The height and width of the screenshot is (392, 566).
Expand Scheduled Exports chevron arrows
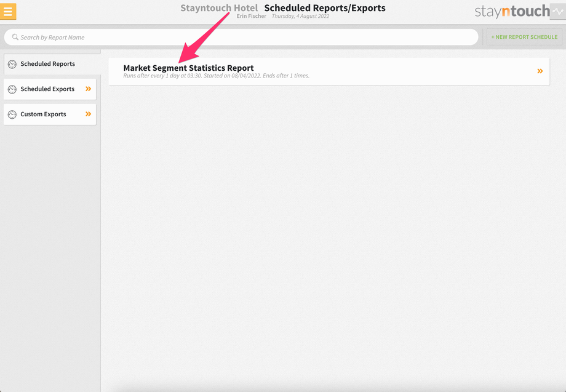coord(88,89)
